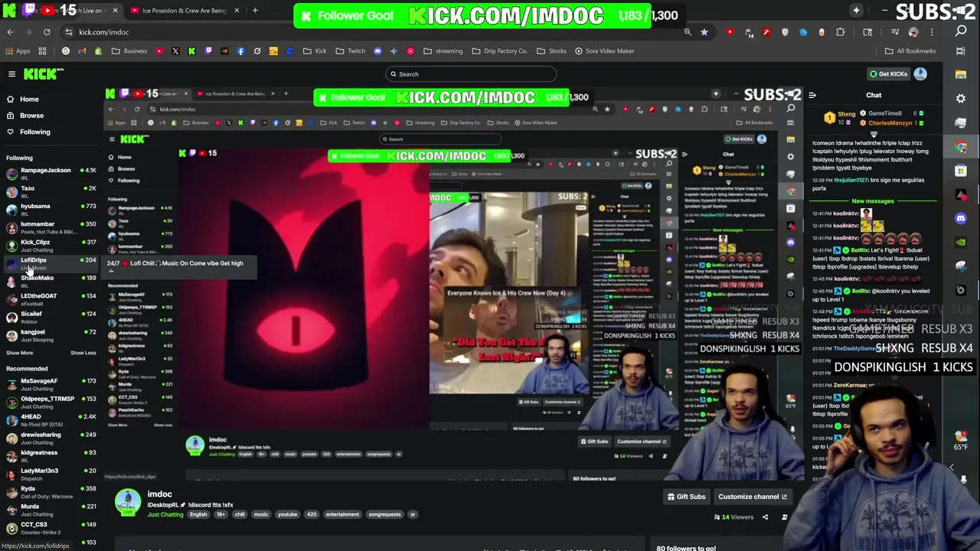This screenshot has height=551, width=980.
Task: Open the Google bookmark icon
Action: tap(66, 51)
